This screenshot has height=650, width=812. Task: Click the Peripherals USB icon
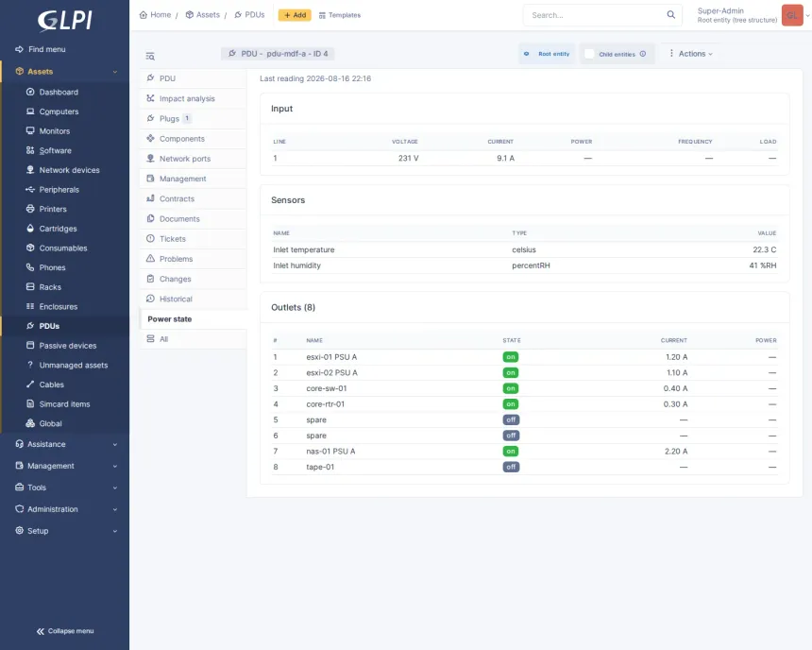click(30, 189)
